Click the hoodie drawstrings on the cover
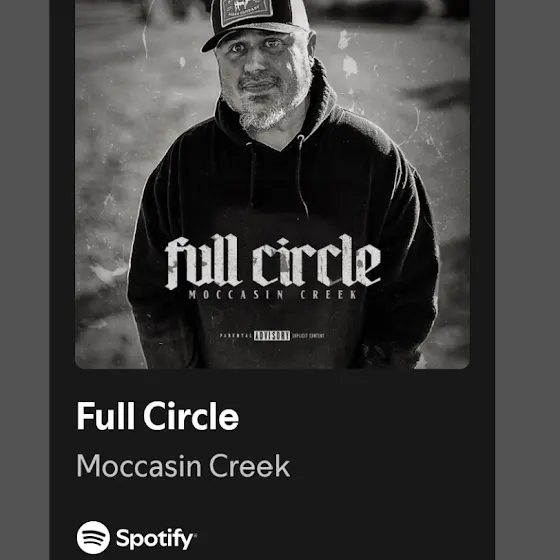This screenshot has width=560, height=560. click(277, 173)
